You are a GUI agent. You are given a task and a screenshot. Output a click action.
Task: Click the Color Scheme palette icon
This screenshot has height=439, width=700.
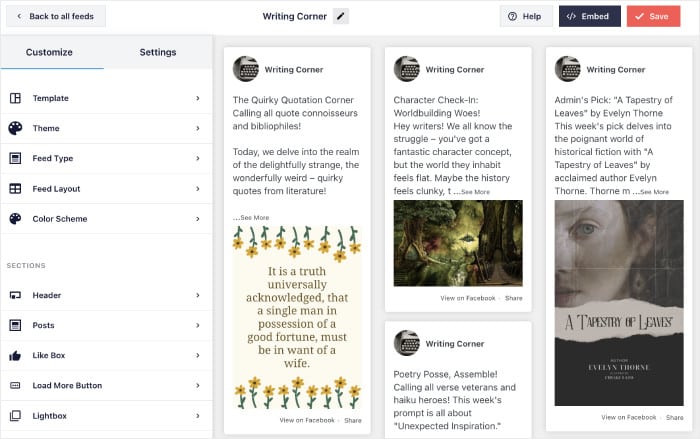[15, 219]
